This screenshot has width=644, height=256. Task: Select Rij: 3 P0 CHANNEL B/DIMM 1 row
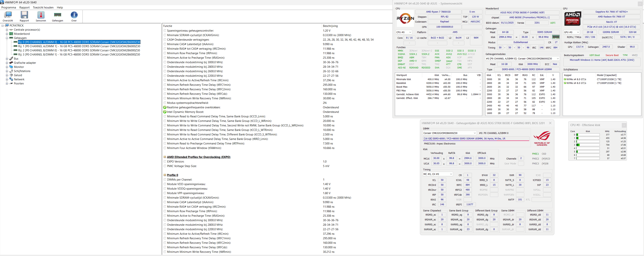pos(79,54)
